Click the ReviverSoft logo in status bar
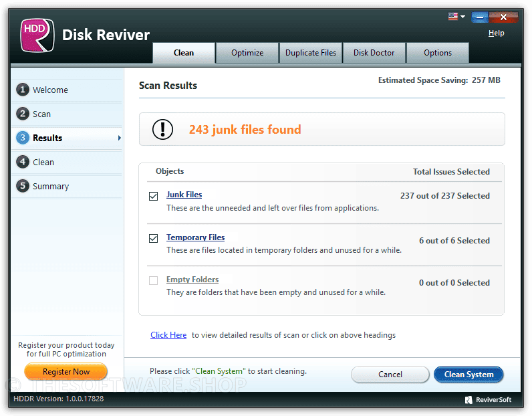The height and width of the screenshot is (416, 532). (x=488, y=400)
